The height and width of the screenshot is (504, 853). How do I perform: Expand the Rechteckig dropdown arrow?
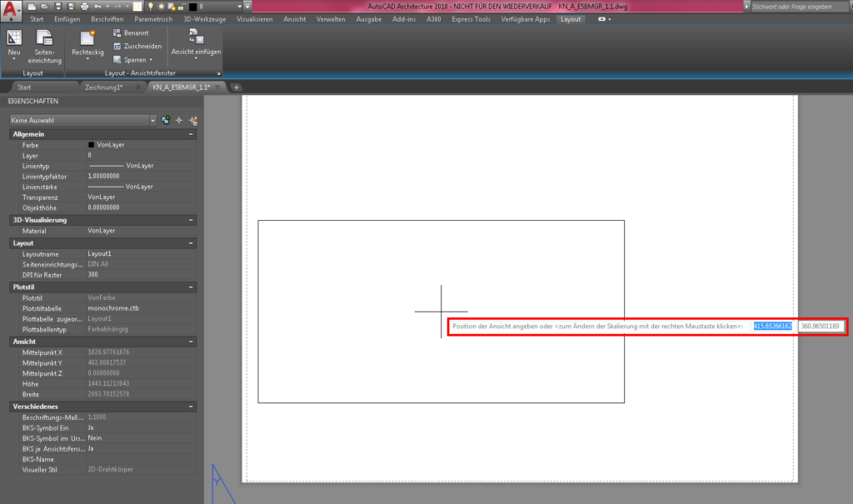pyautogui.click(x=87, y=59)
